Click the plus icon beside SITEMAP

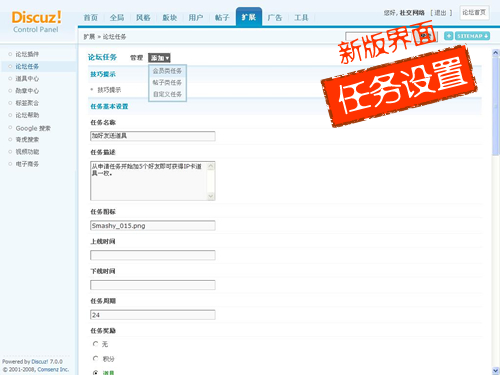[x=449, y=36]
